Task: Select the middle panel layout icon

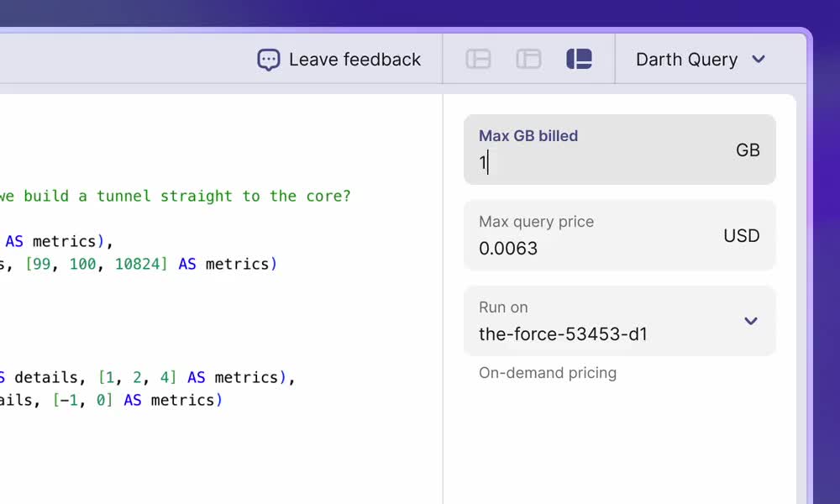Action: tap(528, 59)
